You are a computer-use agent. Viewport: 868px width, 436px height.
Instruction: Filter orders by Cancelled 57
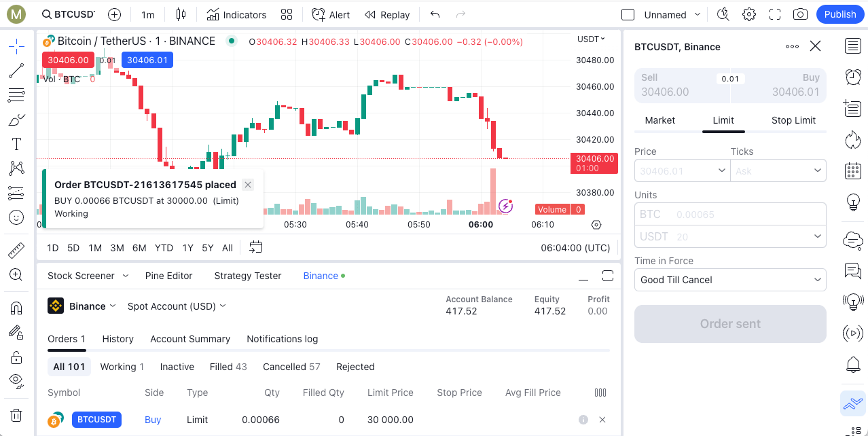291,367
